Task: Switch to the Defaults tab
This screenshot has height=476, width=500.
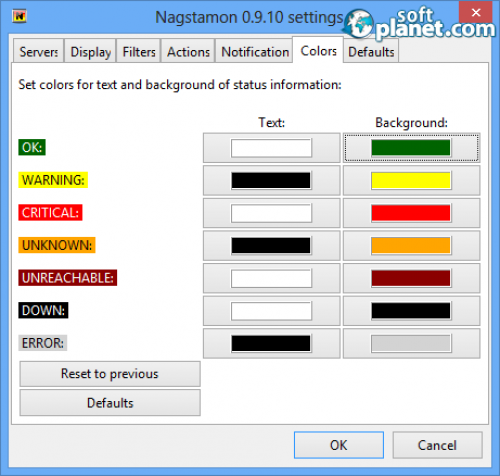Action: click(371, 51)
